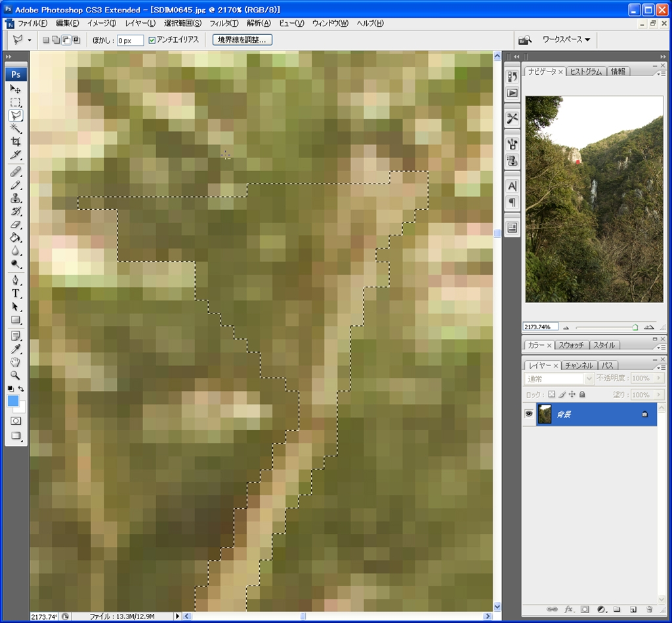
Task: Open the ワークスペース dropdown
Action: click(x=566, y=40)
